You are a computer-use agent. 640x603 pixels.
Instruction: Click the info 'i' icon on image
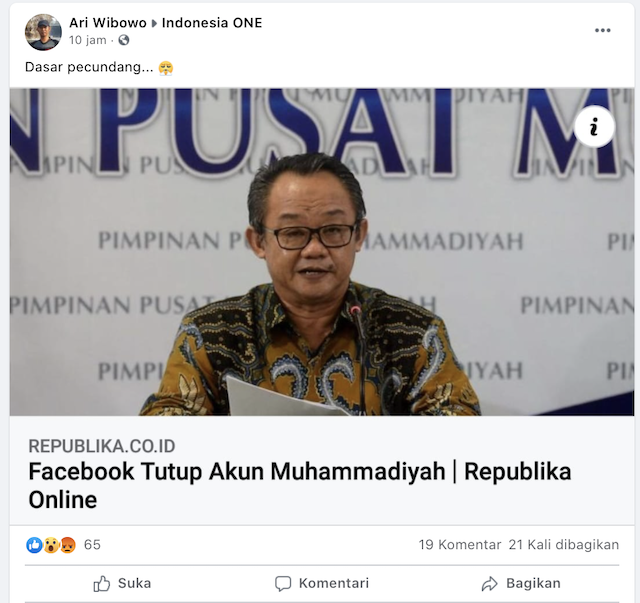click(594, 127)
